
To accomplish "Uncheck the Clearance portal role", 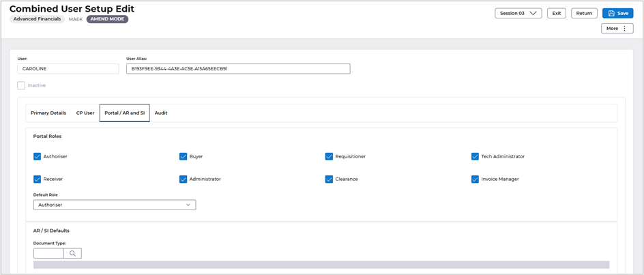I will pos(329,179).
